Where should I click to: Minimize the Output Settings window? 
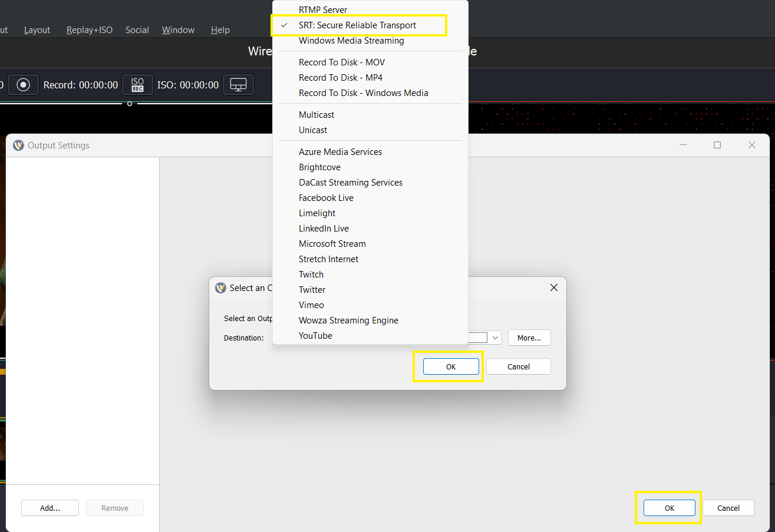click(682, 145)
